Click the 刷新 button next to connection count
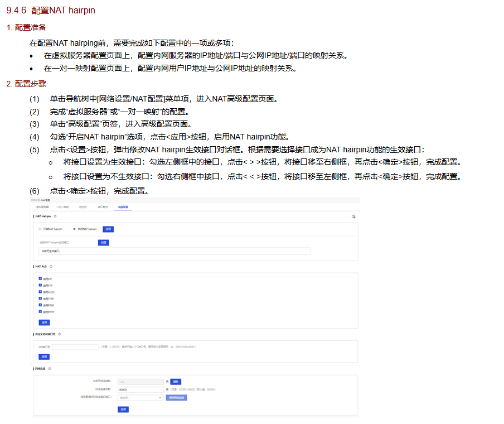The height and width of the screenshot is (424, 504). [x=176, y=382]
